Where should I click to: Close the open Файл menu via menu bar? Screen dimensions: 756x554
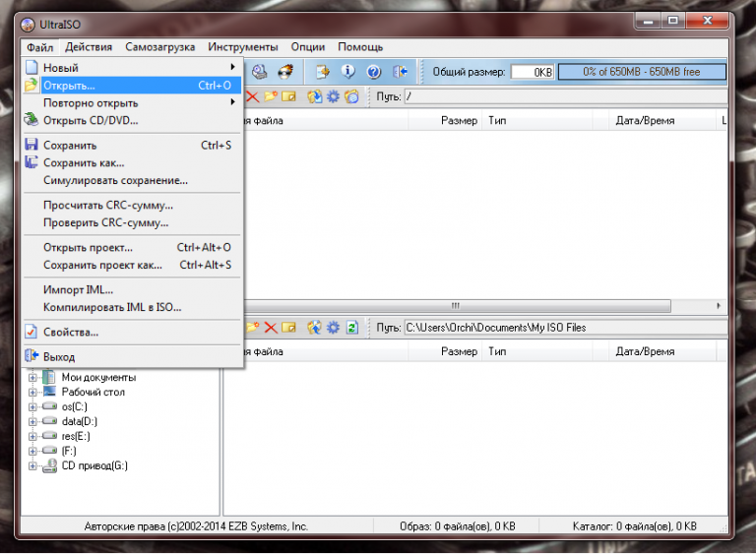point(40,47)
